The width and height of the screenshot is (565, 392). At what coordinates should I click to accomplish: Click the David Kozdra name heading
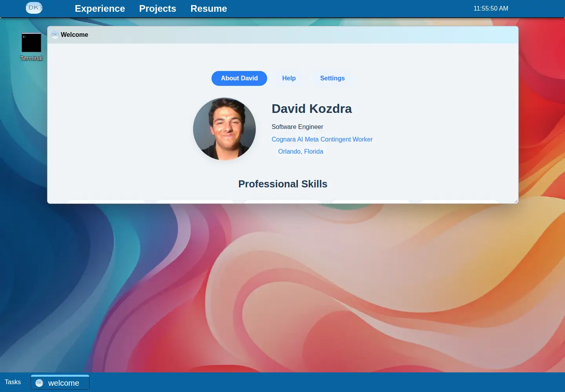click(312, 109)
